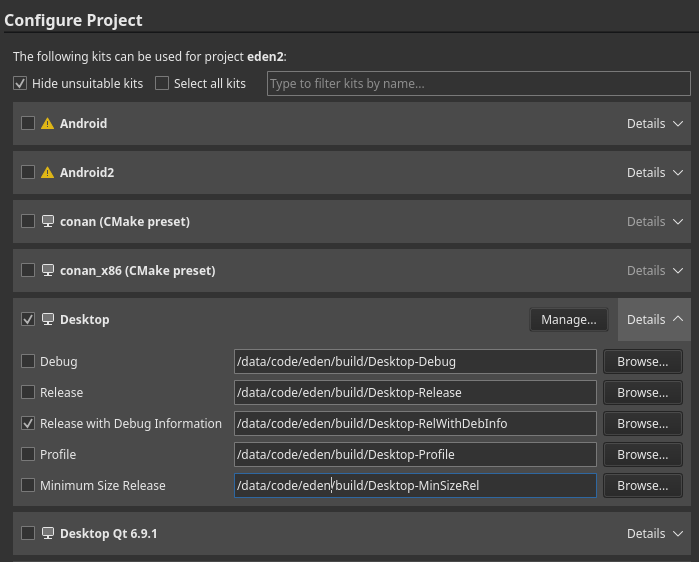This screenshot has height=562, width=699.
Task: Open Manage... for the Desktop kit
Action: [x=568, y=320]
